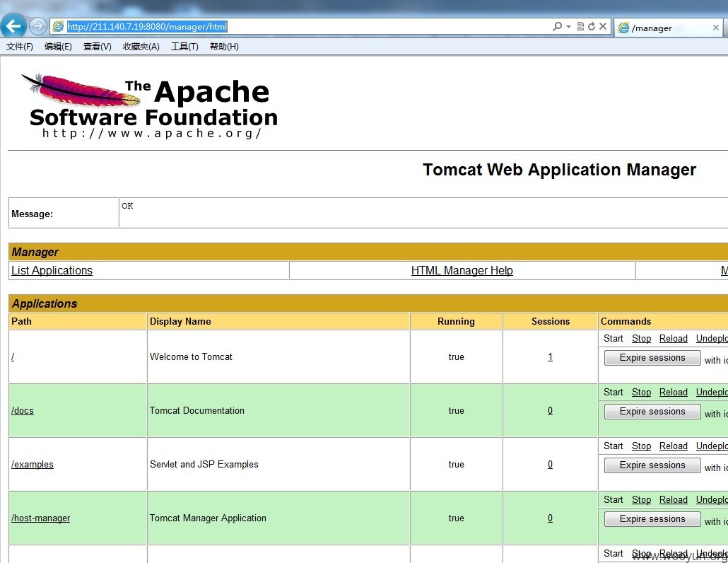Open the 收藏夹(A) menu
The image size is (728, 563).
(x=141, y=47)
